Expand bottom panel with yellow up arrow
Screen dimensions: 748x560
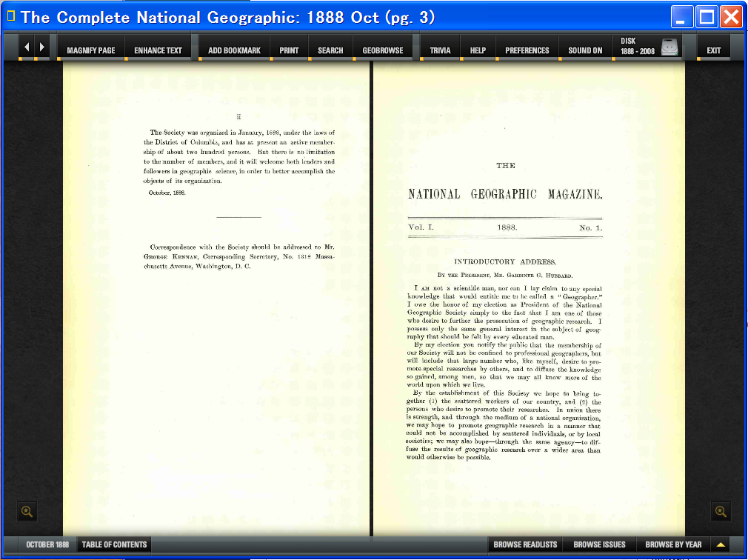point(721,544)
